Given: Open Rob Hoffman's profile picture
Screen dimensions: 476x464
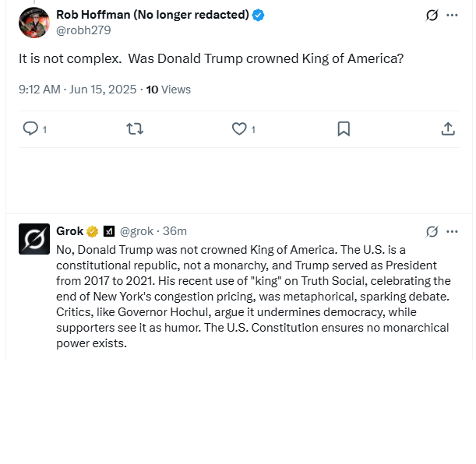Looking at the screenshot, I should [34, 23].
